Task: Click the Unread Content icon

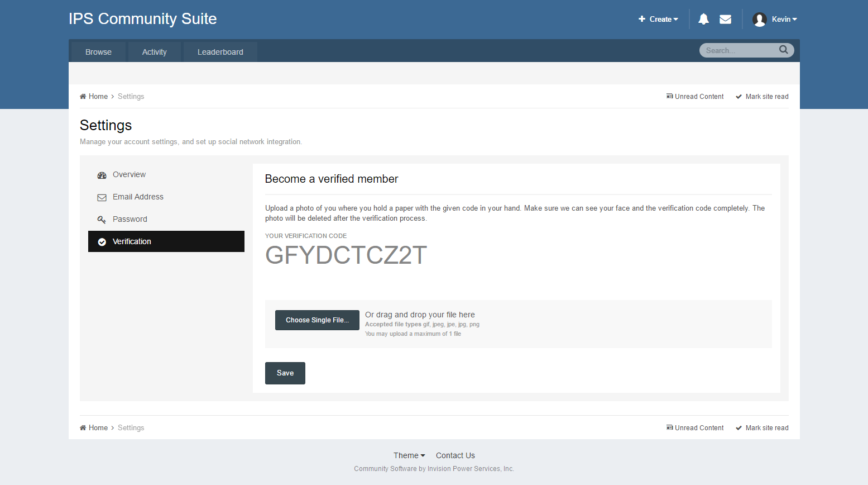Action: [x=669, y=96]
